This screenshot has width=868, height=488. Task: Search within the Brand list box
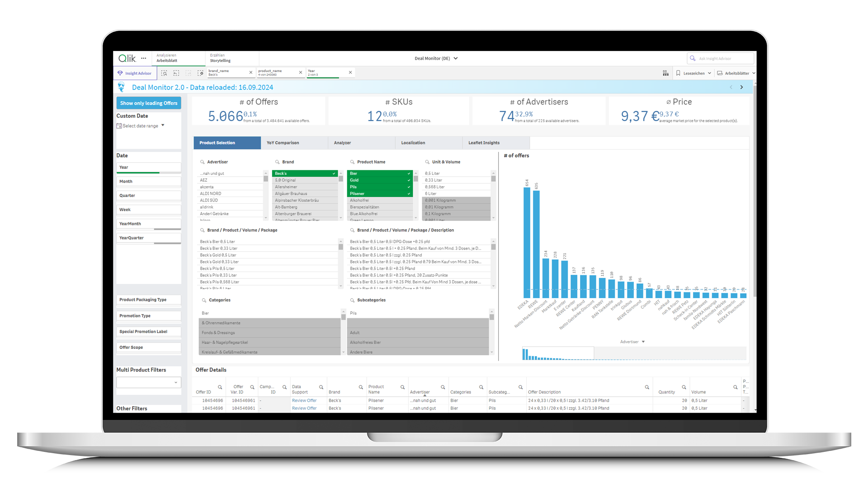277,162
